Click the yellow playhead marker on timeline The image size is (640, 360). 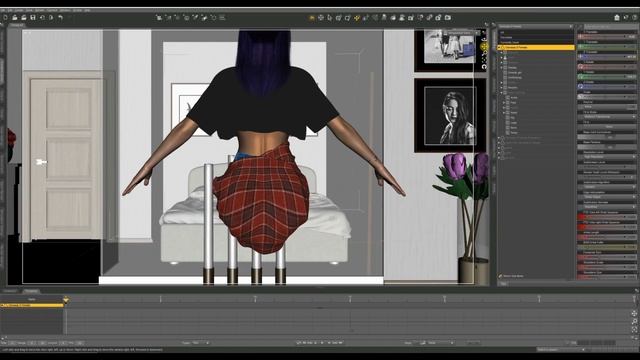pos(66,300)
